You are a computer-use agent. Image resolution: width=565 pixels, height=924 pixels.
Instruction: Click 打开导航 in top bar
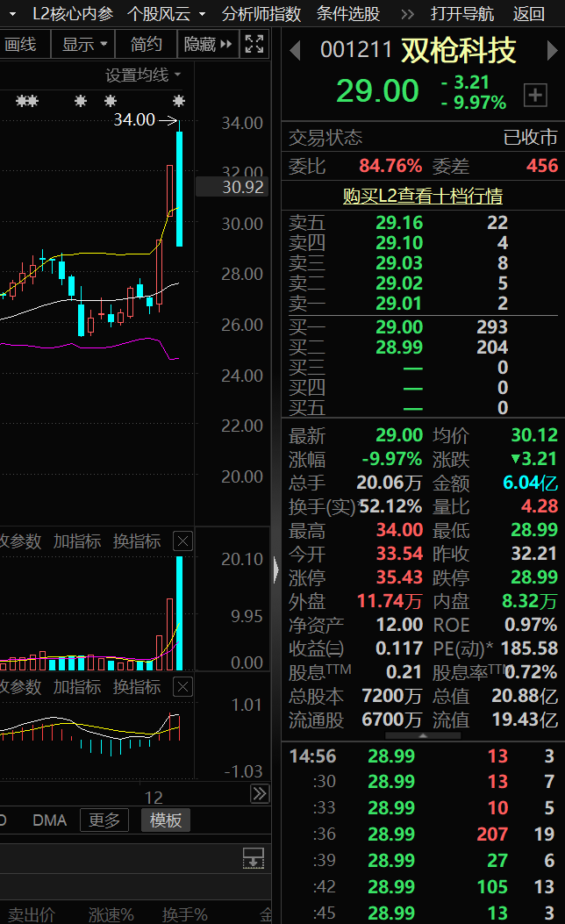coord(461,13)
